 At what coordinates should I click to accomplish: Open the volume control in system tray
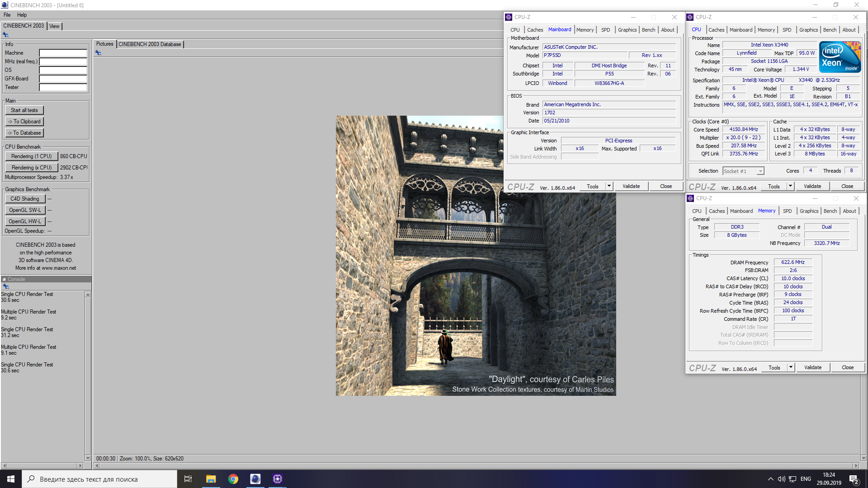coord(781,479)
